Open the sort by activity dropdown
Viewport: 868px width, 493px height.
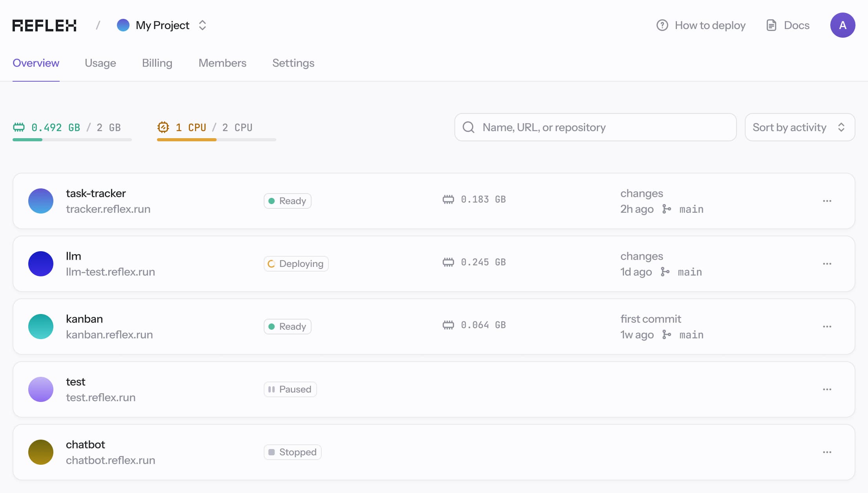[x=799, y=127]
